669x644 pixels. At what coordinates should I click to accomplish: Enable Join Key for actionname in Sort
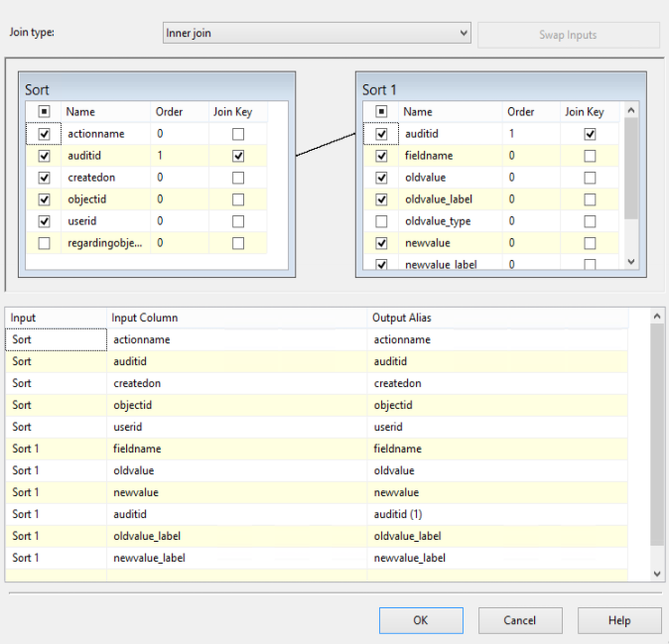point(238,134)
